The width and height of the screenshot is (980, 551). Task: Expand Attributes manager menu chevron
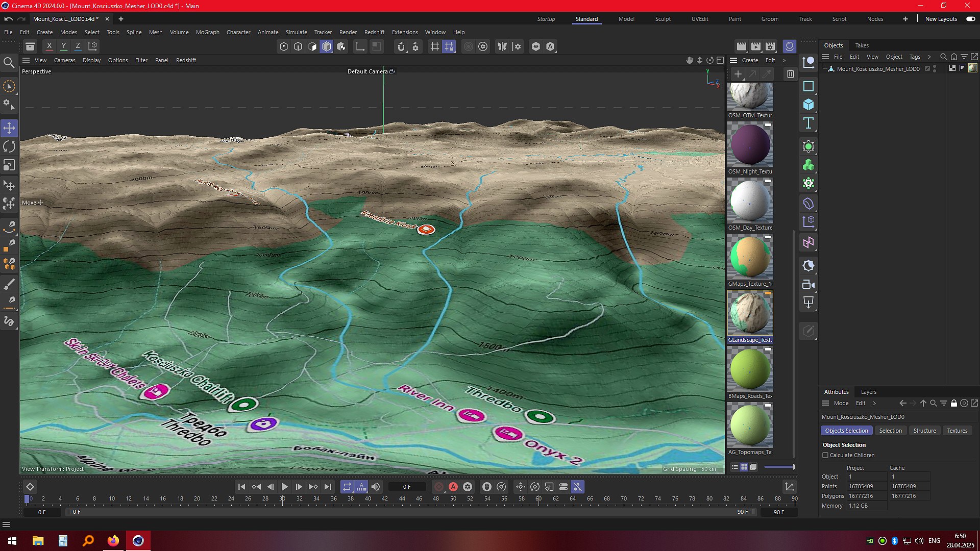tap(874, 403)
